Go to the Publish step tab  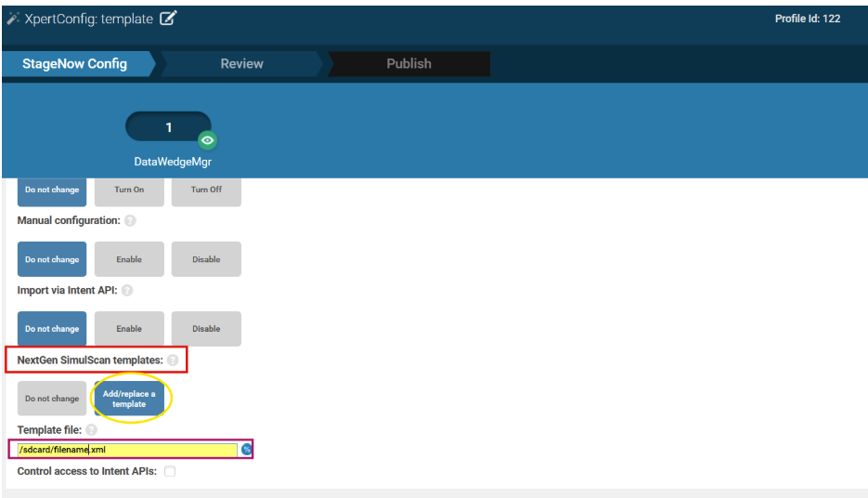click(x=408, y=64)
